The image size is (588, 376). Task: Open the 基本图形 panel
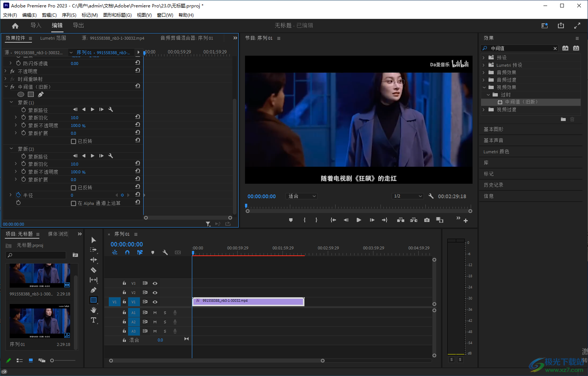[494, 129]
